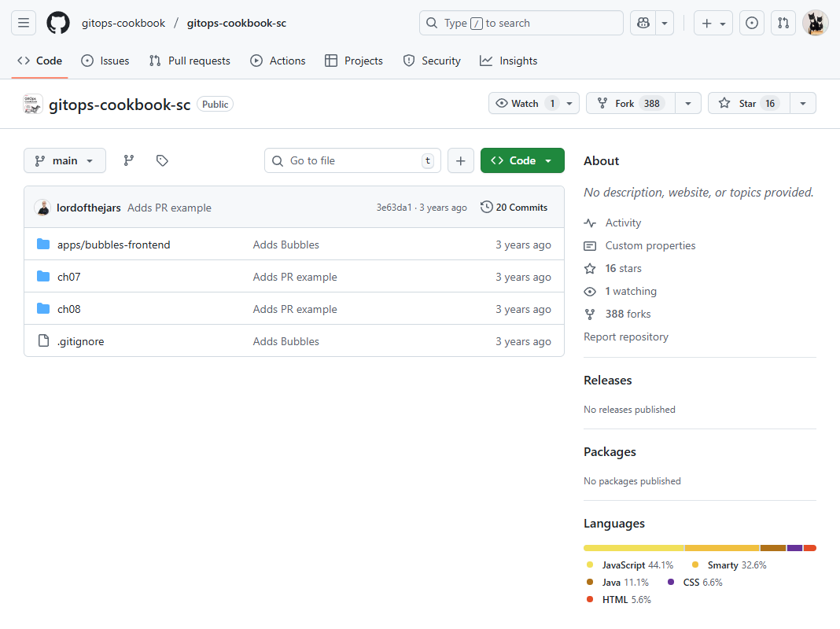
Task: Open the Actions tab
Action: [x=278, y=61]
